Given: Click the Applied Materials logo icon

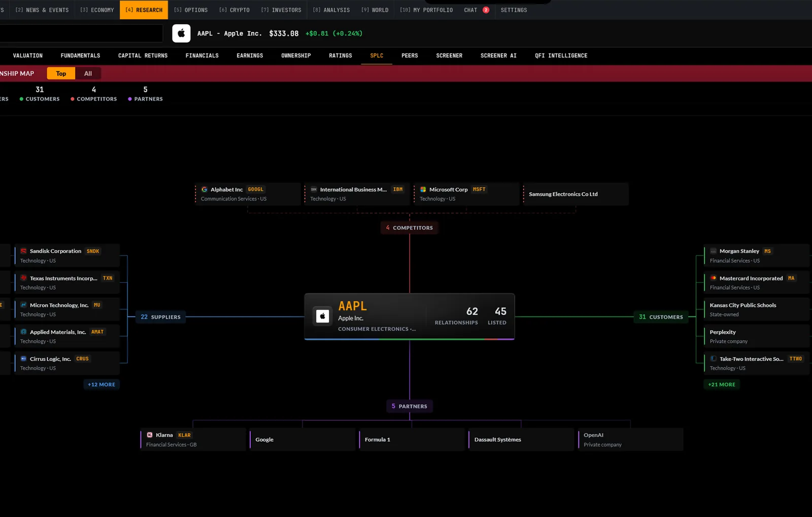Looking at the screenshot, I should [23, 332].
